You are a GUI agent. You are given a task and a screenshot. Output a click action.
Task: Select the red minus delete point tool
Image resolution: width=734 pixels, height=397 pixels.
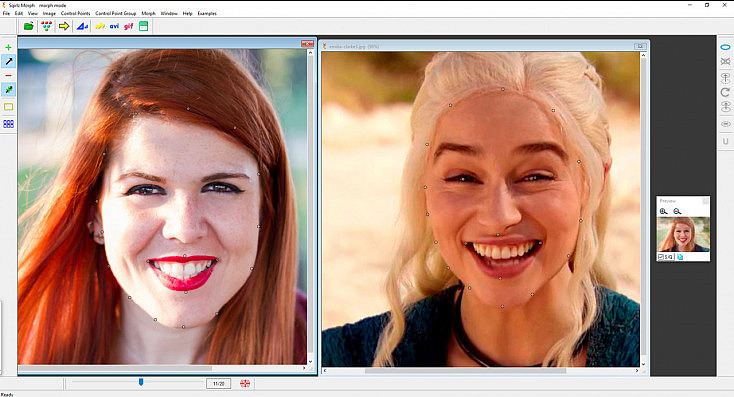8,75
